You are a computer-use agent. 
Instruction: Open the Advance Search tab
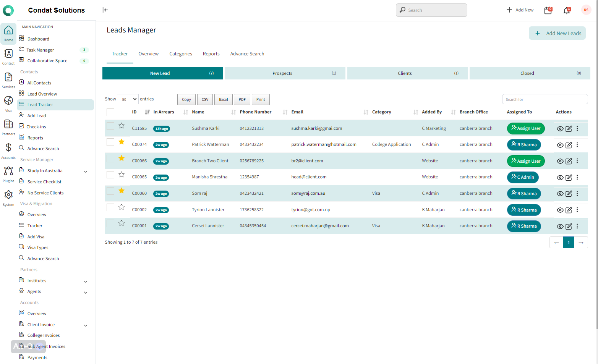[247, 54]
